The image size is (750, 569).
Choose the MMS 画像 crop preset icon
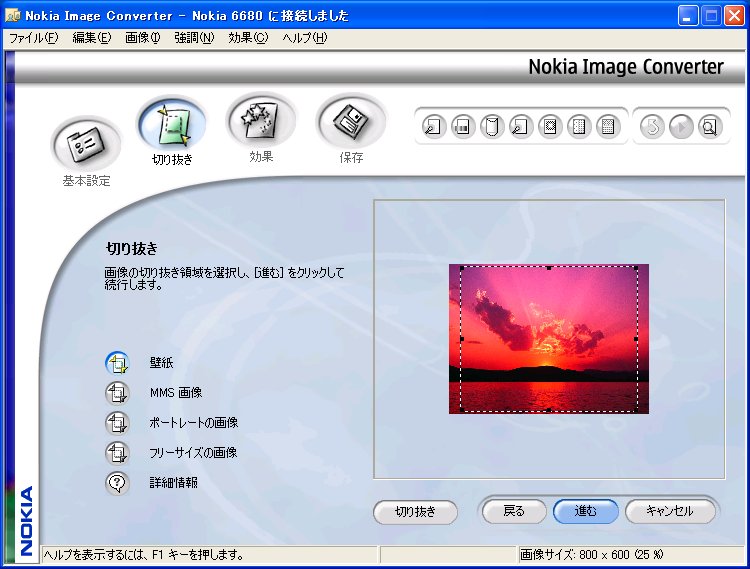[117, 393]
